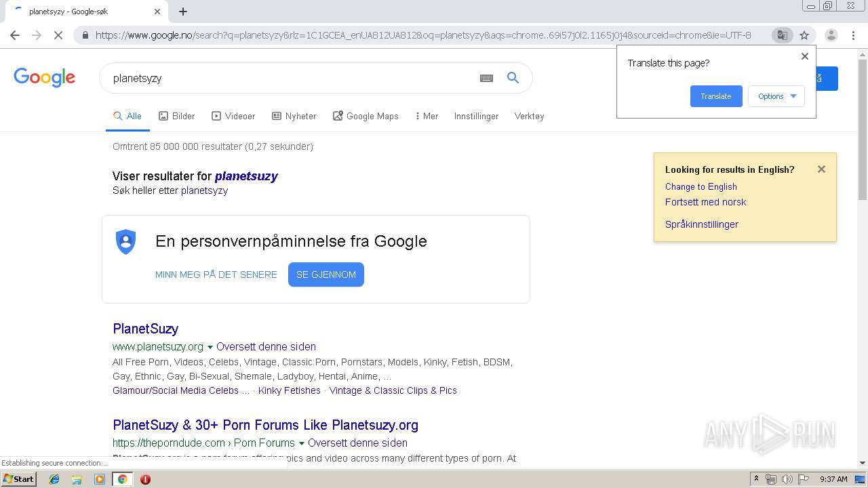Open Kinky Fetishes sitelink

[x=290, y=390]
